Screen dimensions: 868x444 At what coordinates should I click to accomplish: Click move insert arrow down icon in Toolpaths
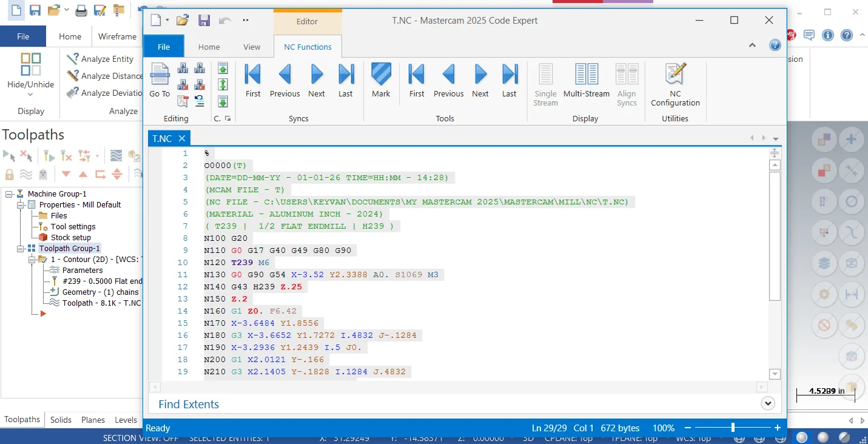click(66, 175)
